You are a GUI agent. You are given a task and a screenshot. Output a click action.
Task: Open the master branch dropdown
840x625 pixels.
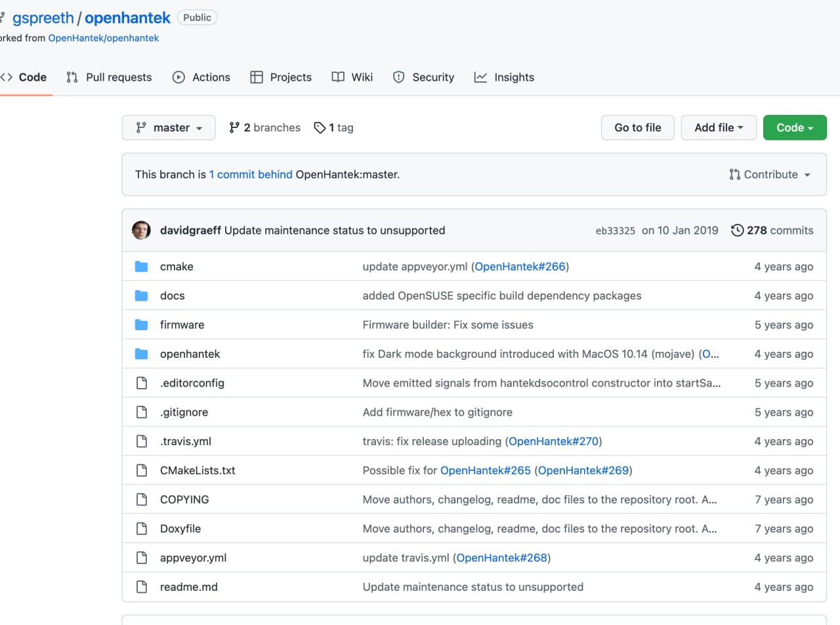pyautogui.click(x=169, y=128)
